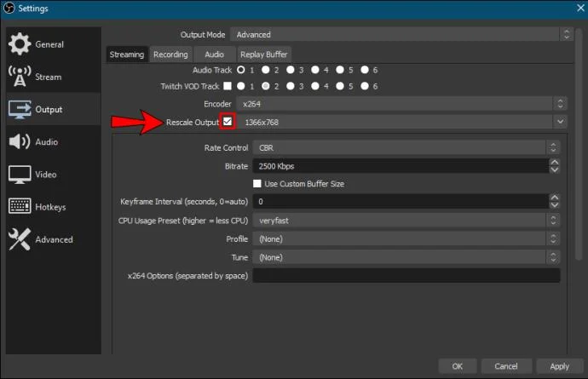Select Twitch VOD Track 2 radio
Screen dimensions: 588x379
[266, 86]
